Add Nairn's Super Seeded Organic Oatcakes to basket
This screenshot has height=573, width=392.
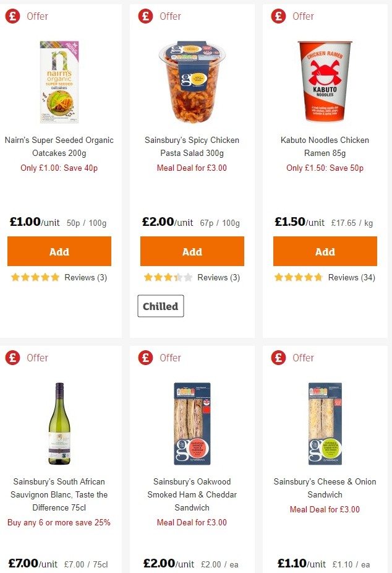[59, 251]
